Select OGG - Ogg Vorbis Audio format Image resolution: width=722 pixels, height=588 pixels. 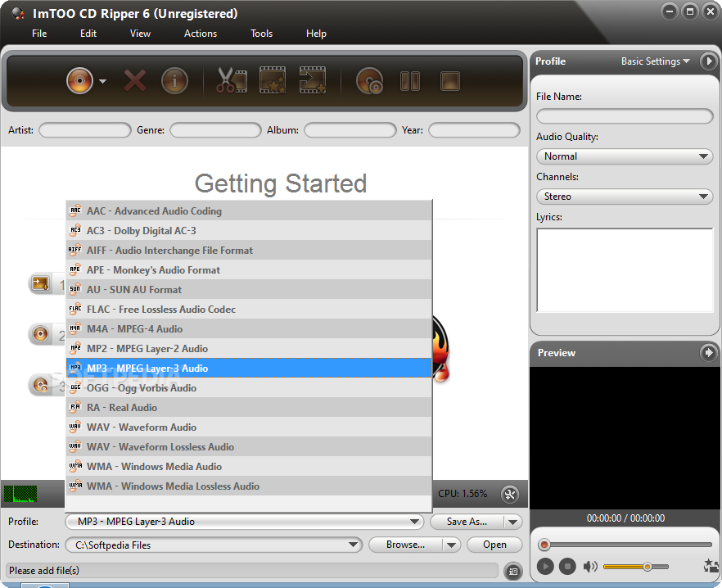249,388
